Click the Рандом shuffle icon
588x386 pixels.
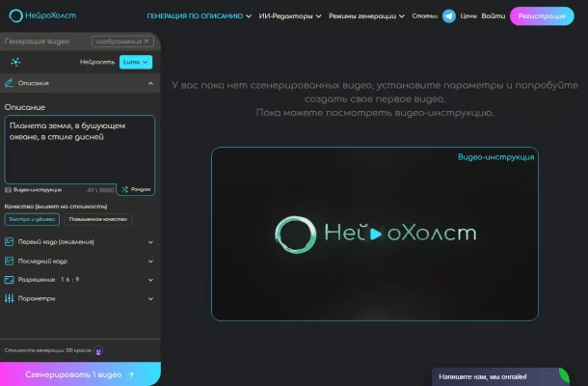coord(124,189)
